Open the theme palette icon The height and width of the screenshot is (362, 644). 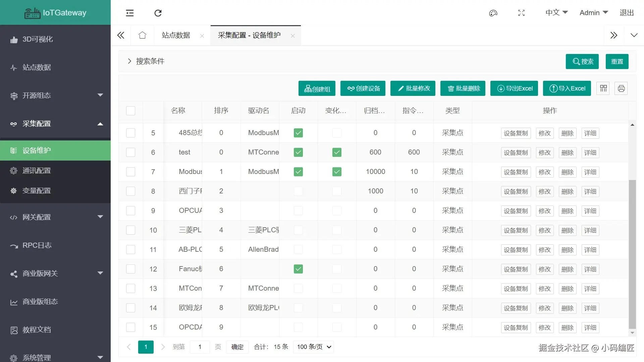[x=493, y=13]
